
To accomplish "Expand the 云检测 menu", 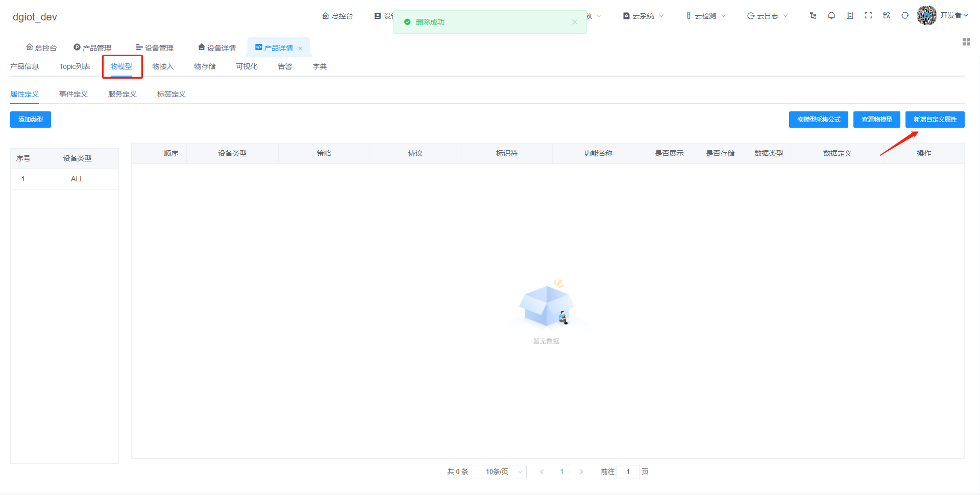I will pos(706,16).
